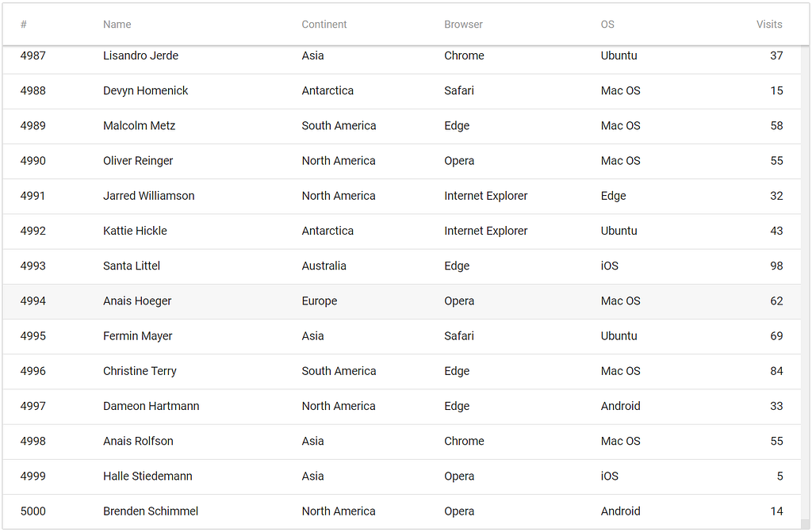The image size is (812, 532).
Task: Select the Christine Terry row
Action: coord(402,371)
